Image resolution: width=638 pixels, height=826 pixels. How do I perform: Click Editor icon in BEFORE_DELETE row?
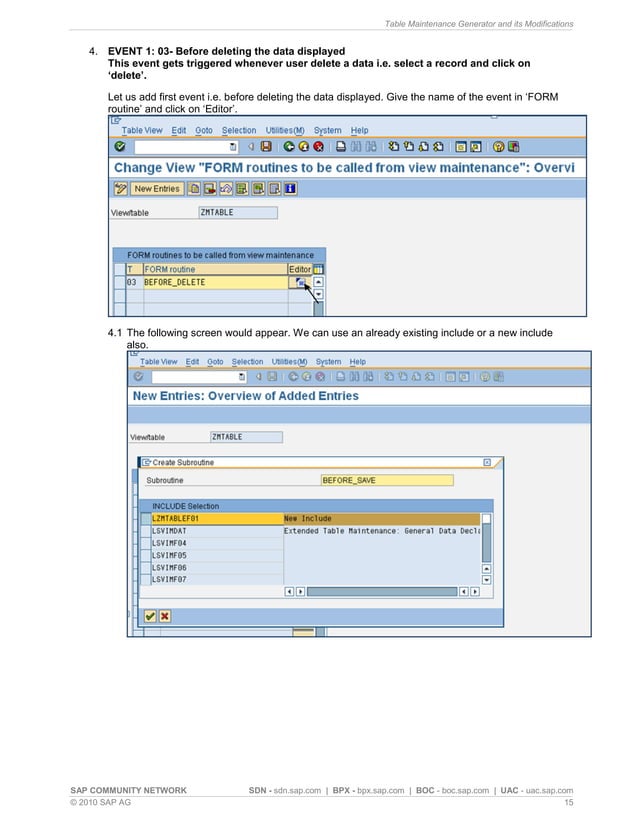[300, 283]
